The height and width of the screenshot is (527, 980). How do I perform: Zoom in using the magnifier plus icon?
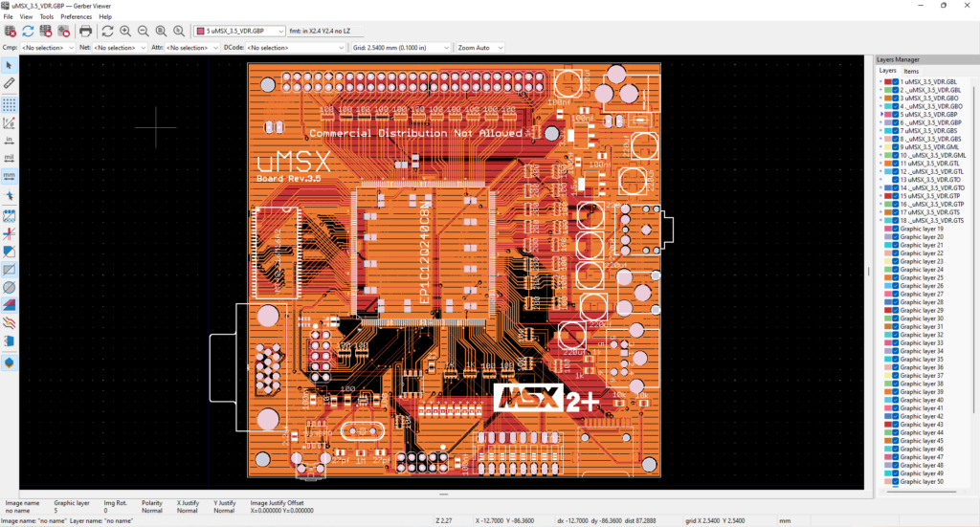(x=125, y=32)
